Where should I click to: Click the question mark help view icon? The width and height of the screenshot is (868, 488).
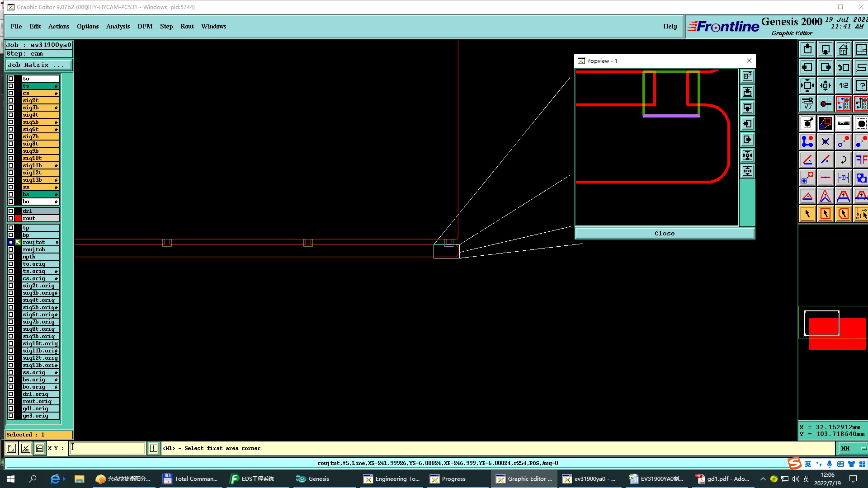pyautogui.click(x=861, y=85)
